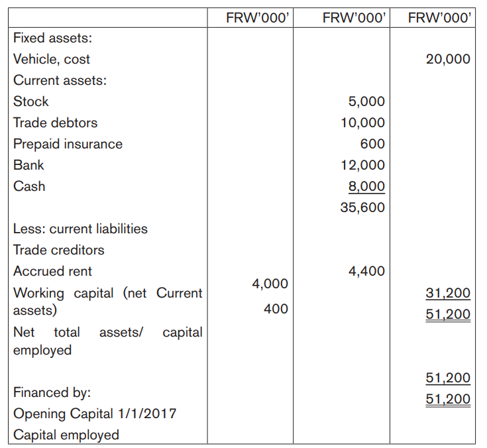Select the last Capital employed label
487x448 pixels.
[x=66, y=435]
